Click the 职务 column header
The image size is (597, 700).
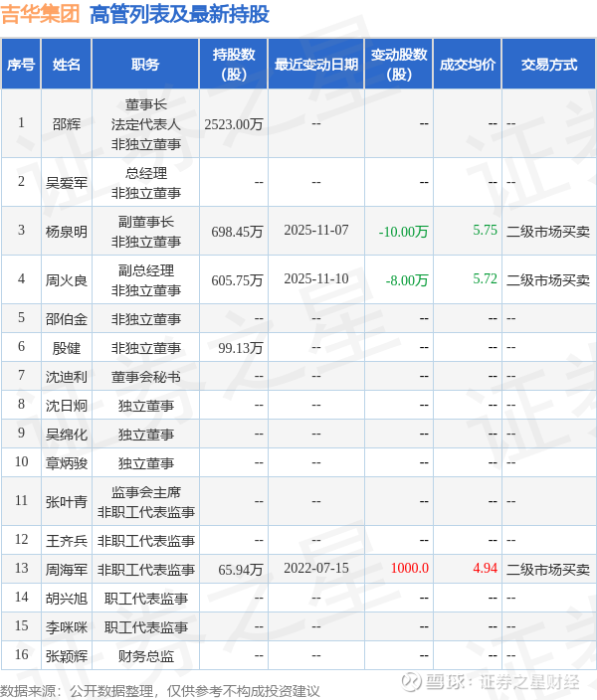[145, 65]
